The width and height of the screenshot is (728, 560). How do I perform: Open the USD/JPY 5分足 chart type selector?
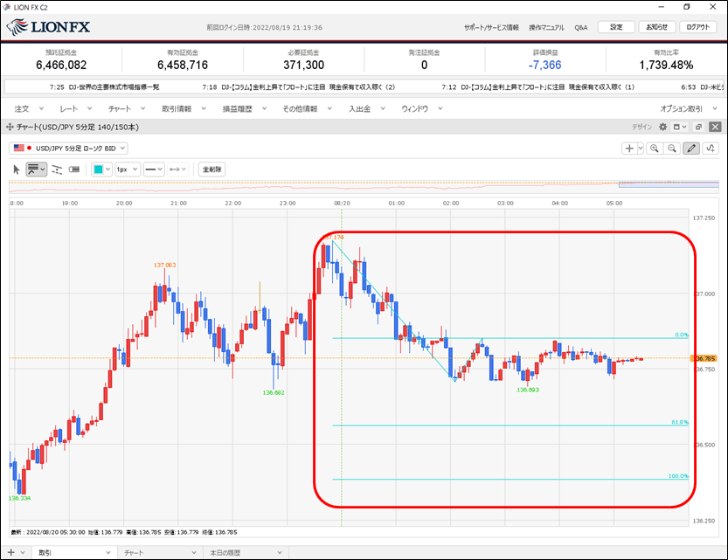point(68,149)
